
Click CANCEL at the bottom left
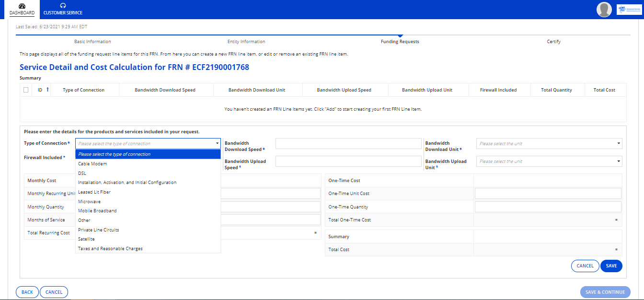click(x=53, y=292)
